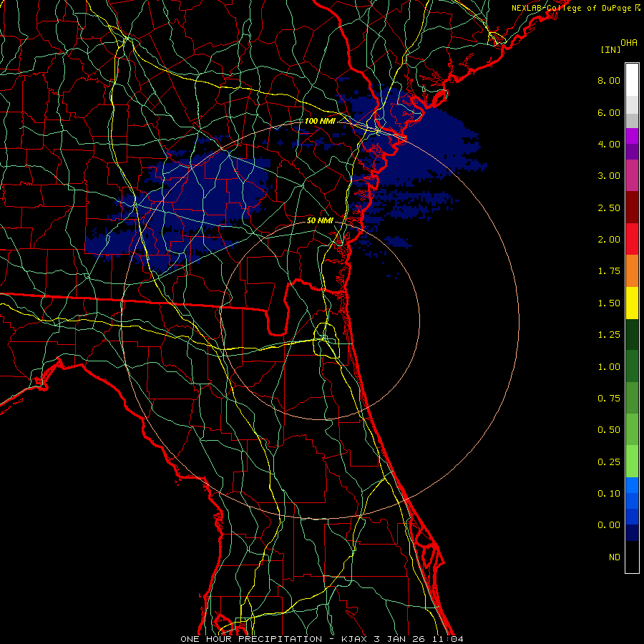Click the 4.00 legend value
The image size is (644, 644).
[x=609, y=144]
